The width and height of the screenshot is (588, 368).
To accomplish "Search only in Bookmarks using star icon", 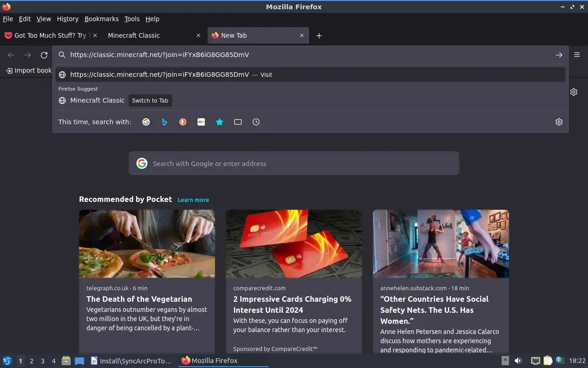I will pos(220,122).
